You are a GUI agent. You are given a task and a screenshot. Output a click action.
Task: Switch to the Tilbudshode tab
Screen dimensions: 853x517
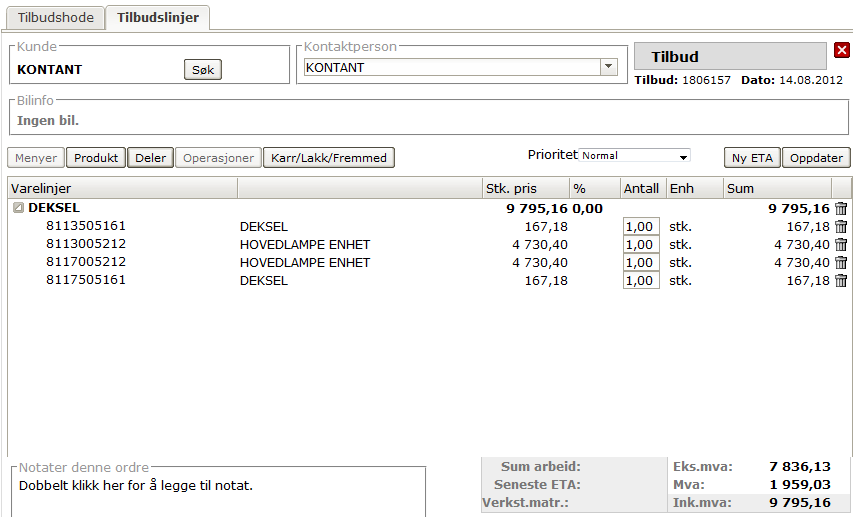tap(56, 17)
